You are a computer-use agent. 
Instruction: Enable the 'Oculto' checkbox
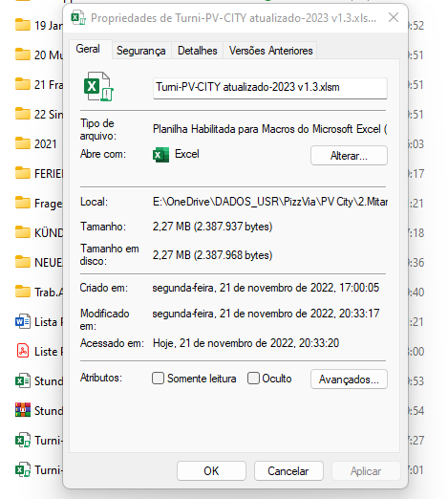pos(253,379)
